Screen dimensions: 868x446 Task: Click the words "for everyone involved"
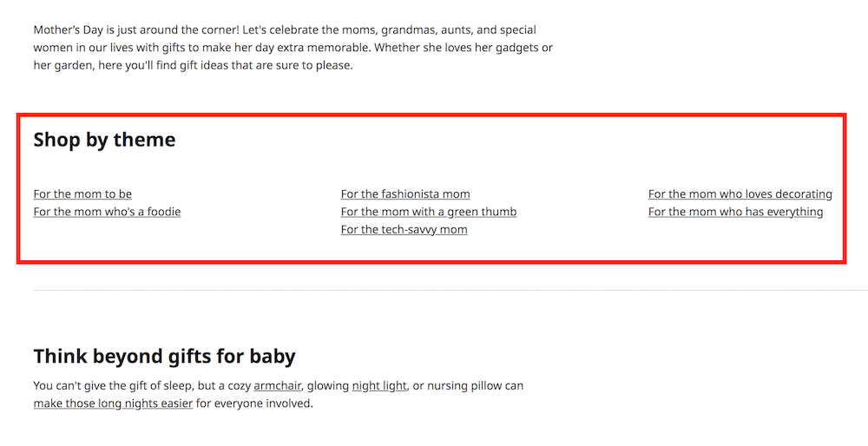(x=253, y=403)
